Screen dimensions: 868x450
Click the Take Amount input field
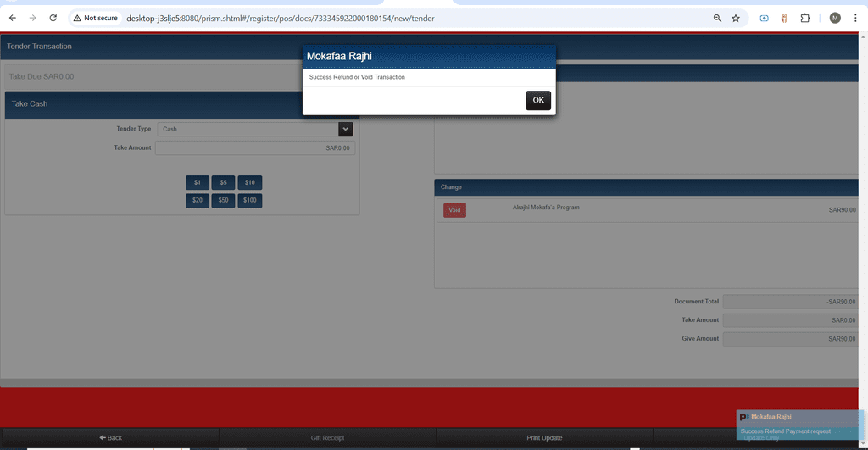click(255, 147)
